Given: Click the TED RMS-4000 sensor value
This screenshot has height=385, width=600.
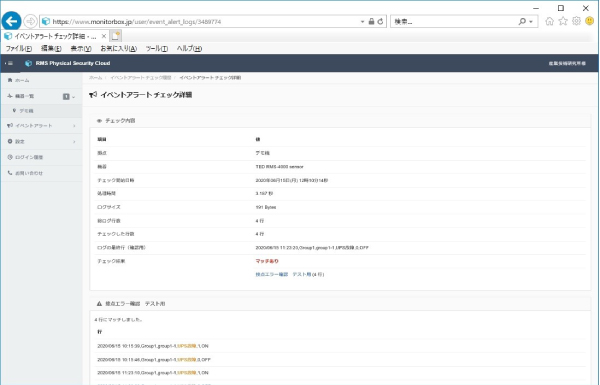Looking at the screenshot, I should coord(279,166).
